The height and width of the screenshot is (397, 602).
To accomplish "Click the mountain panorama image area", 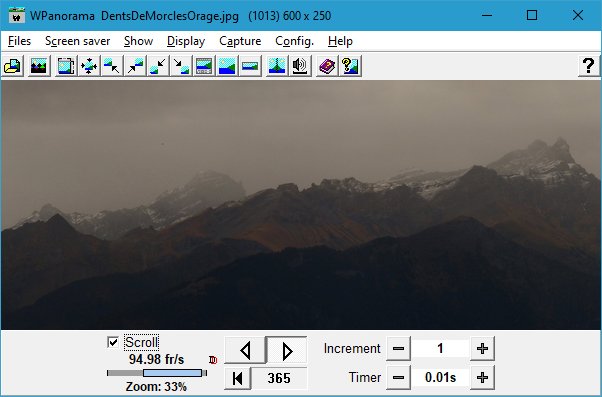I will [x=301, y=205].
